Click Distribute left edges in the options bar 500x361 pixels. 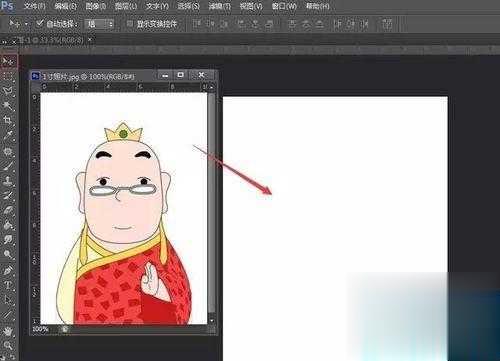coord(337,23)
